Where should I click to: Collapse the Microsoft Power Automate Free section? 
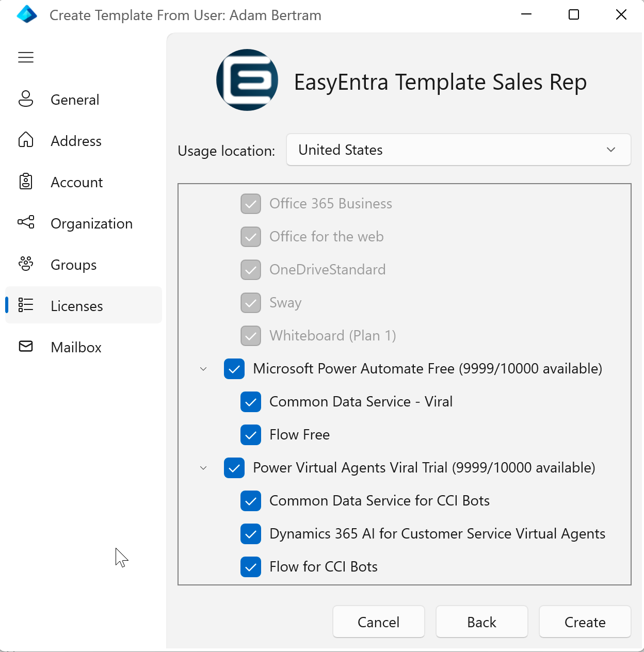pos(203,369)
